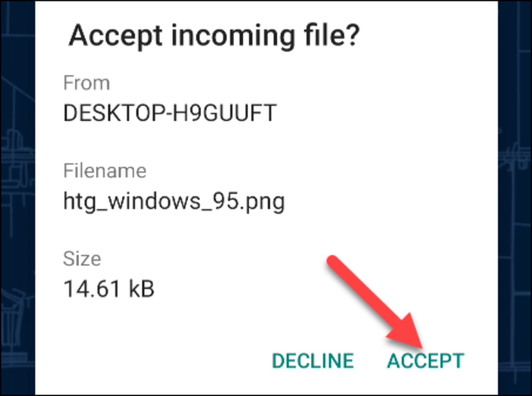Click the word "incoming" in the title

coord(232,36)
